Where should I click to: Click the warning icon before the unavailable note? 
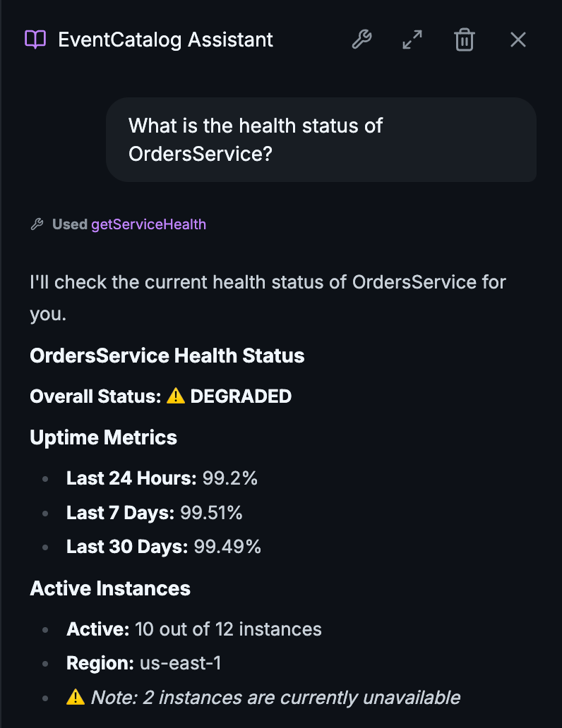(76, 698)
